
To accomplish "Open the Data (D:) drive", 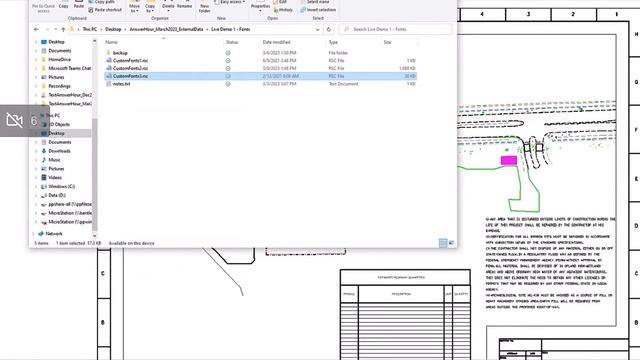I will pyautogui.click(x=57, y=196).
